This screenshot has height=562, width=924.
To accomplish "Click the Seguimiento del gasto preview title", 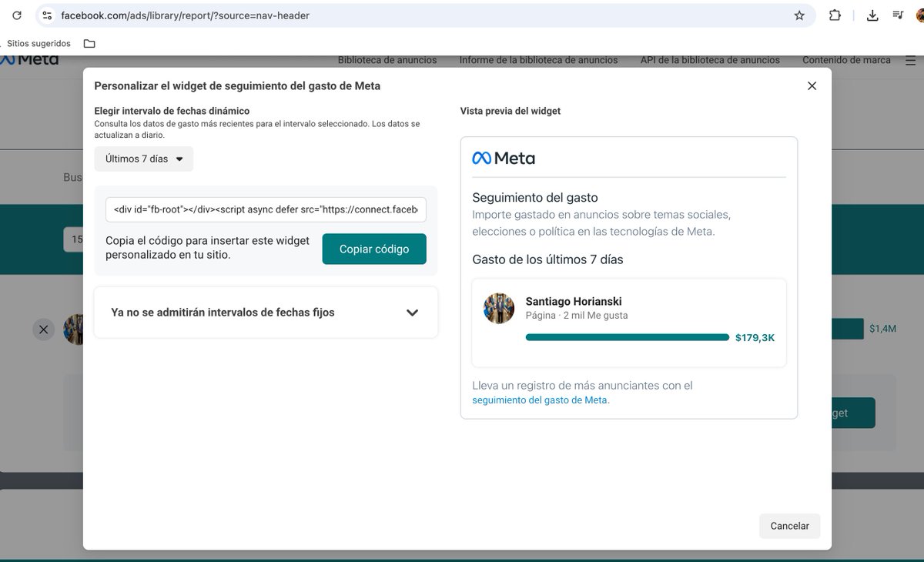I will point(535,197).
